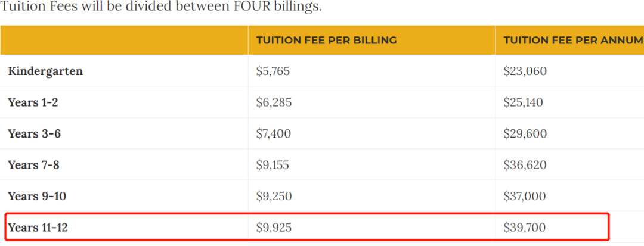Click the Tuition Fee Per Billing header
This screenshot has width=644, height=246.
pos(327,40)
